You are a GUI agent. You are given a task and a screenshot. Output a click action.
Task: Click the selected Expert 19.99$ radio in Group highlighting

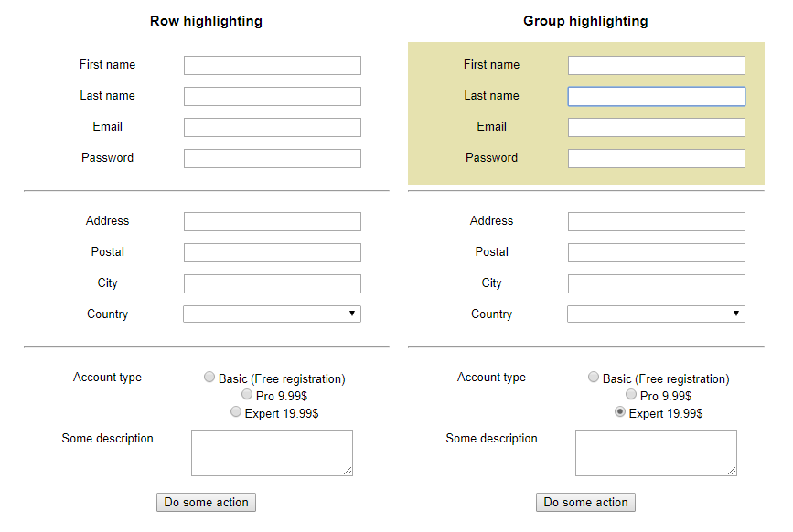pos(620,412)
